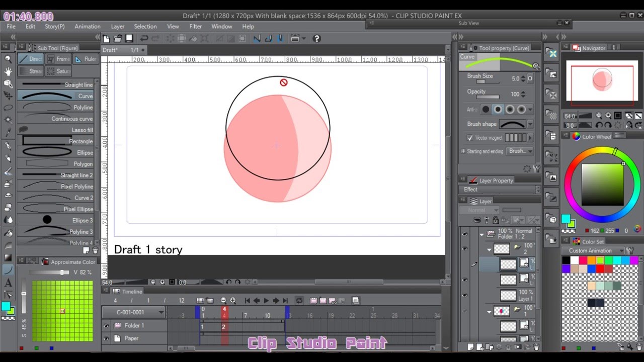644x362 pixels.
Task: Hide Folder 1 : 2 in Layer panel
Action: [464, 234]
